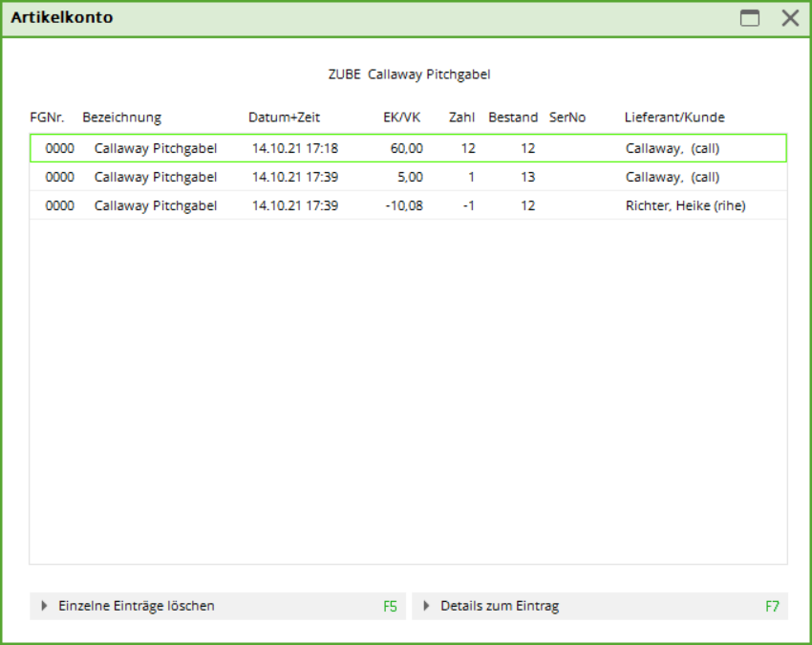This screenshot has width=812, height=645.
Task: Sort by the FGNr. column header
Action: pos(47,118)
